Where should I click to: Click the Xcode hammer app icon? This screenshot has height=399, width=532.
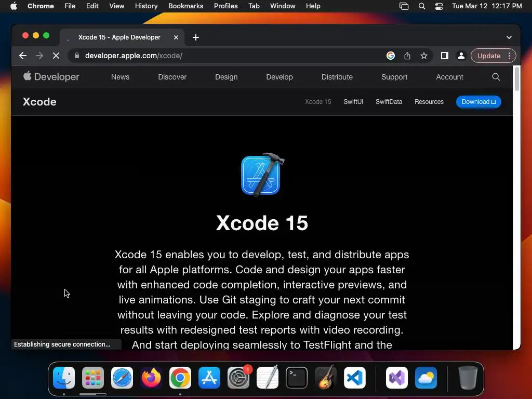tap(262, 175)
